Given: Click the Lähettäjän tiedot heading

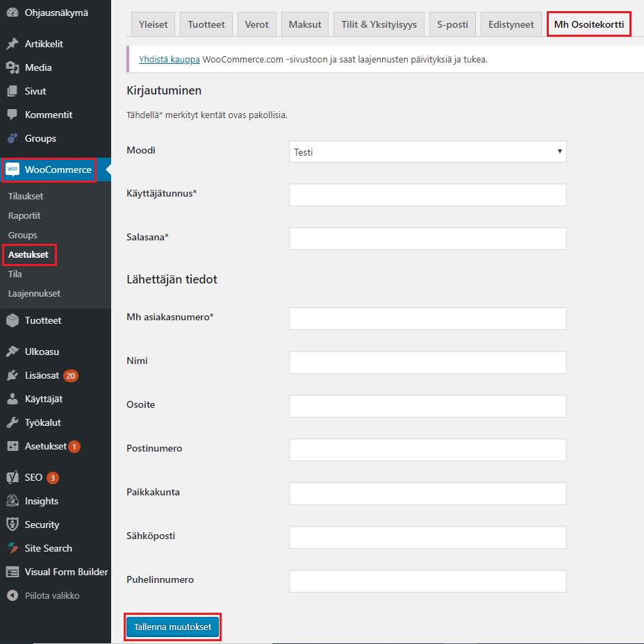Looking at the screenshot, I should click(x=172, y=279).
